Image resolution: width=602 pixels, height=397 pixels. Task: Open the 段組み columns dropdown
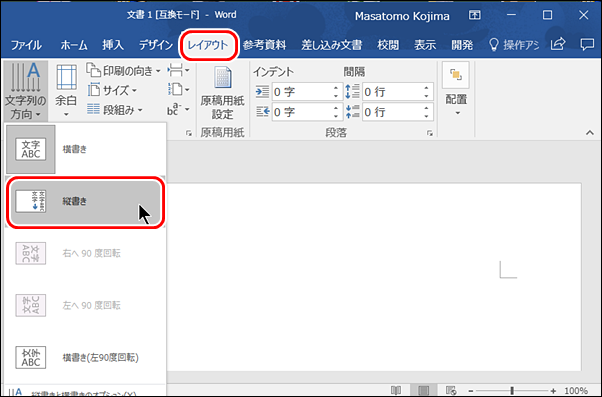pos(115,110)
